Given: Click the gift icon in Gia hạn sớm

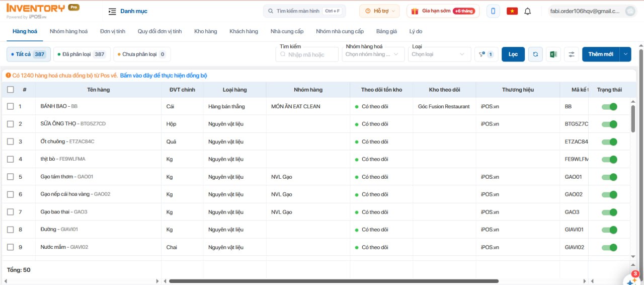Looking at the screenshot, I should coord(415,11).
